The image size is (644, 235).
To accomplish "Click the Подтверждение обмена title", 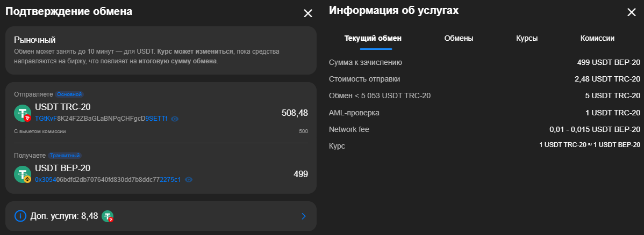I will (69, 11).
